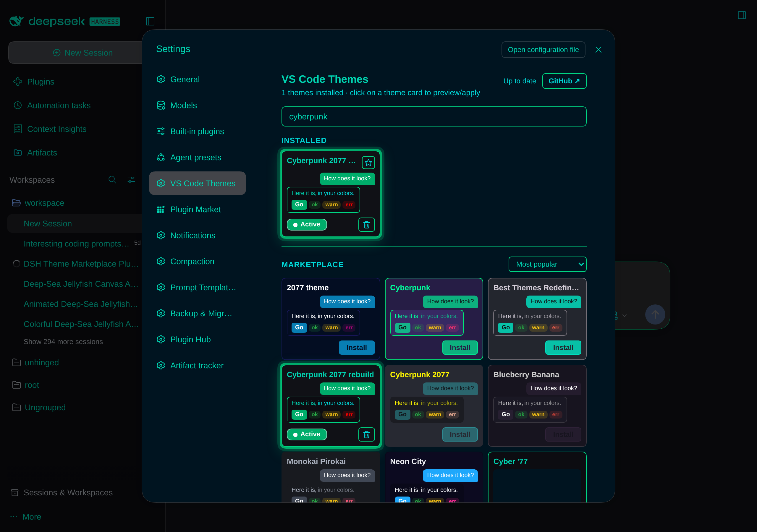This screenshot has width=757, height=532.
Task: Click Up to date status
Action: (519, 81)
